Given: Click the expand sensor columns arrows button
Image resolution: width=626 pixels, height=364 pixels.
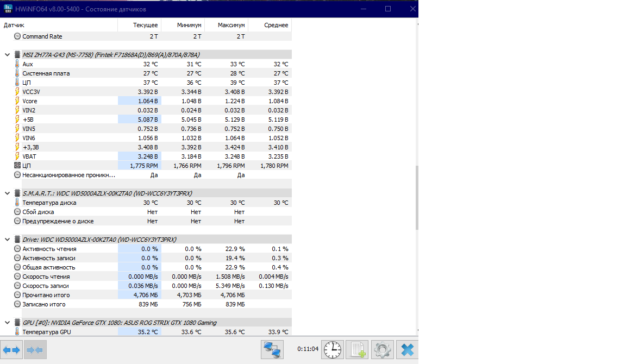Looking at the screenshot, I should coord(11,350).
